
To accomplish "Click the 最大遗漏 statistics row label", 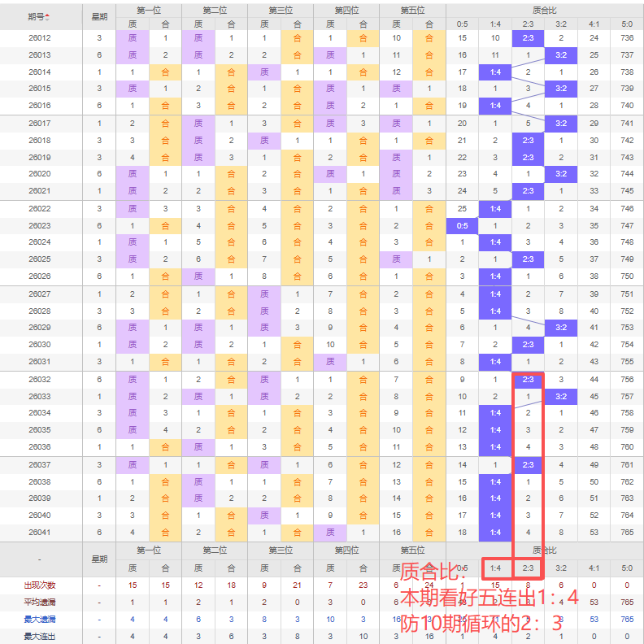I will point(40,620).
